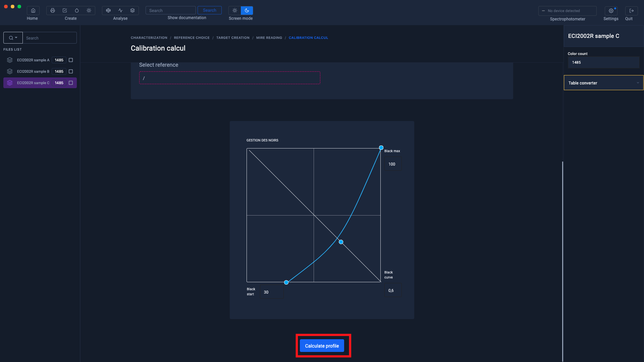Click layers icon beside sample B
This screenshot has height=362, width=644.
tap(10, 71)
